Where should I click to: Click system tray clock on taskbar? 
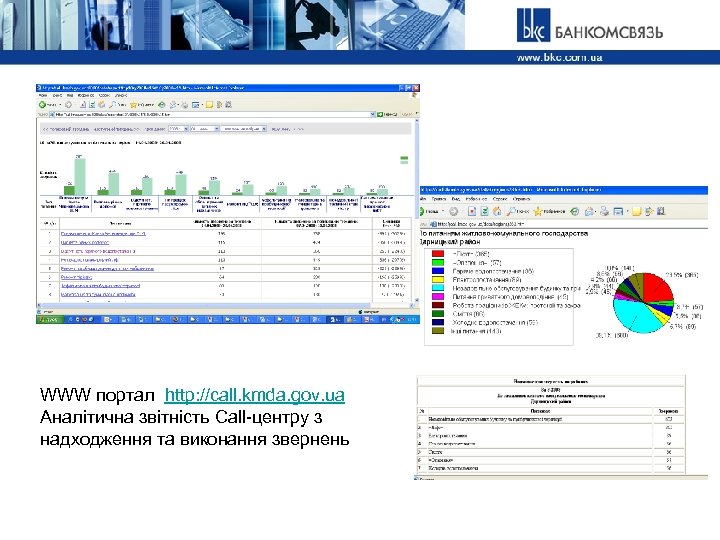point(410,319)
